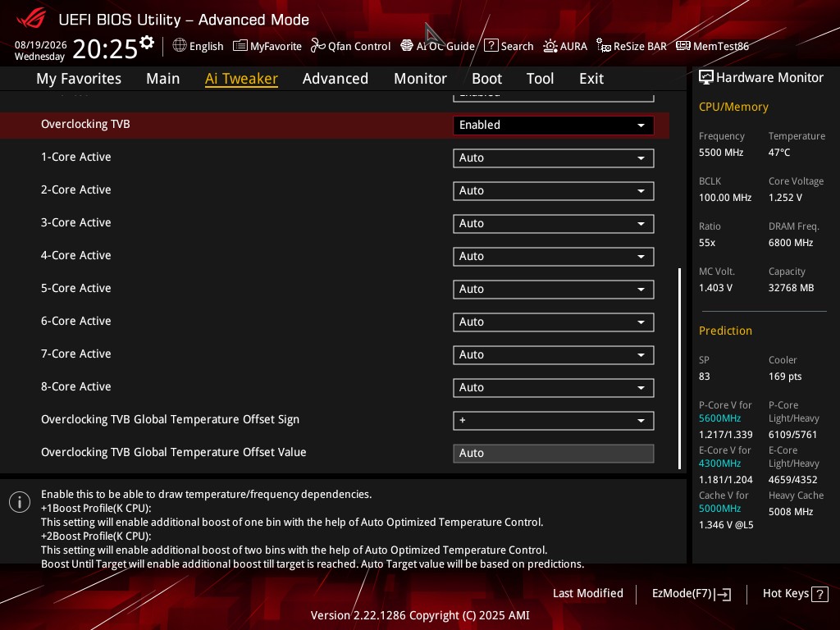Expand the 7-Core Active dropdown
Image resolution: width=840 pixels, height=630 pixels.
click(x=554, y=354)
